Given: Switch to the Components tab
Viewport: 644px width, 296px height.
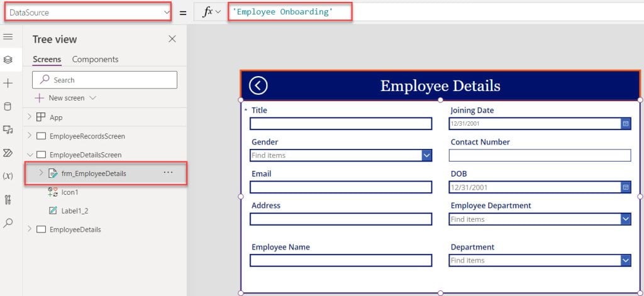Looking at the screenshot, I should (96, 59).
